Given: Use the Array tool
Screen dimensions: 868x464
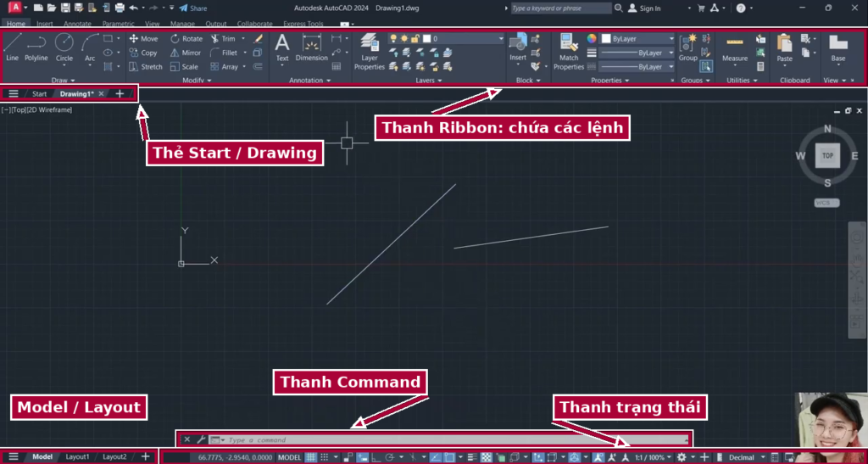Looking at the screenshot, I should pos(224,66).
